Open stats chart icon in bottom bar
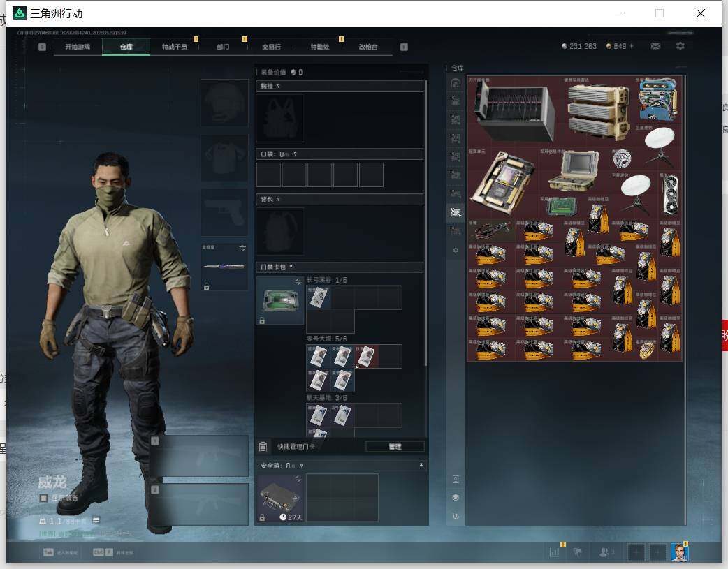Screen dimensions: 728x569 pos(554,552)
